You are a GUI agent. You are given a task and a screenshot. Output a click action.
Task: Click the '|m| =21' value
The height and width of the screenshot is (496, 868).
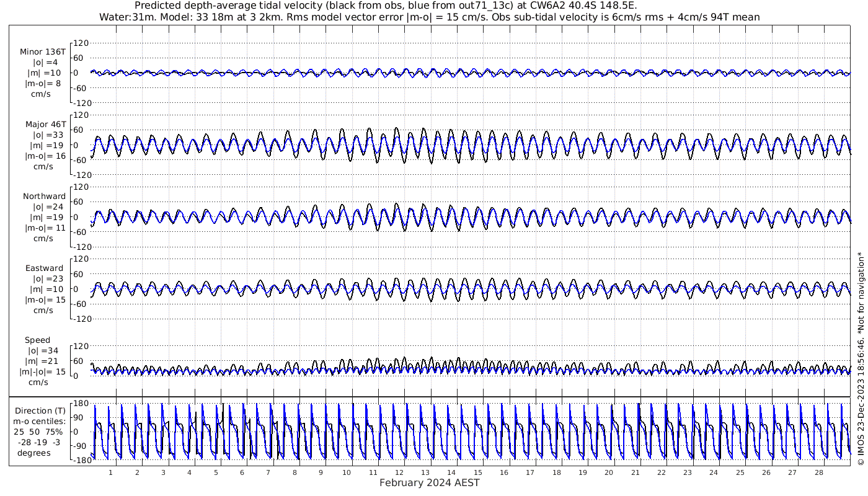pyautogui.click(x=43, y=361)
